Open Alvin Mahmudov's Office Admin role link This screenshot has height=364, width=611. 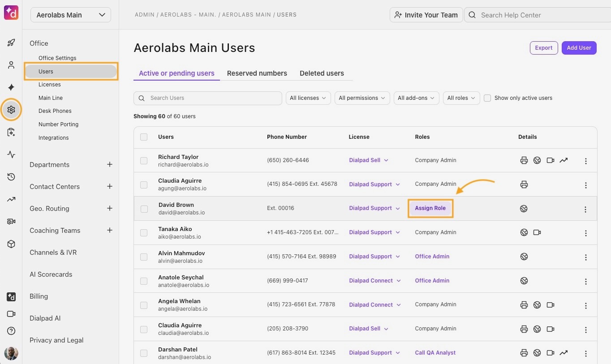(x=432, y=257)
